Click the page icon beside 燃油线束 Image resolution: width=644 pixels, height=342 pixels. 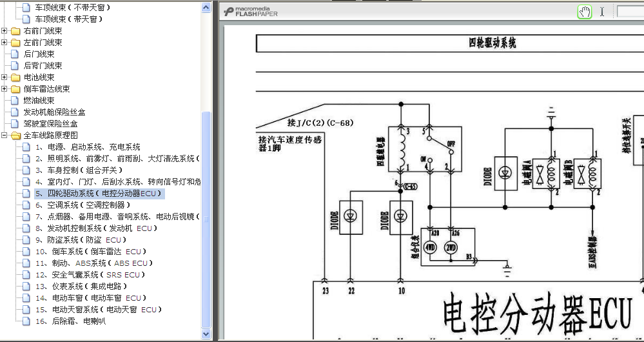click(x=15, y=100)
